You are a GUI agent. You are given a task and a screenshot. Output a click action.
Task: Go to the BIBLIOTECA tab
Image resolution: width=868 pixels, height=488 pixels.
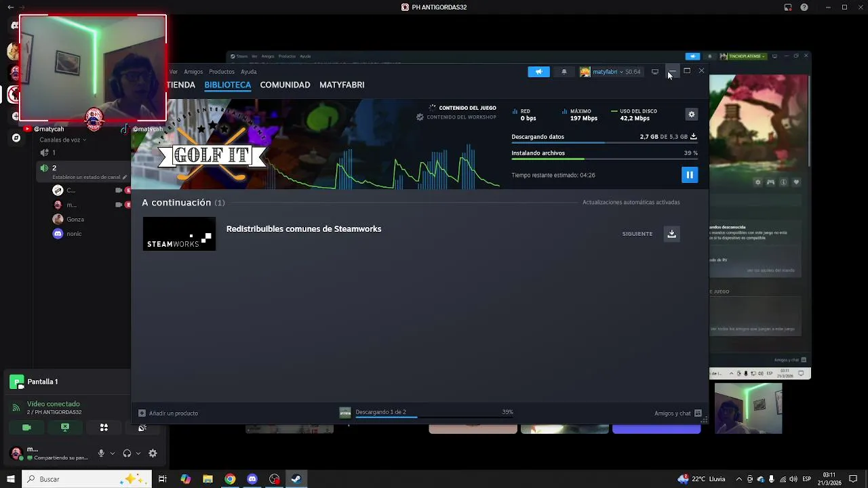228,85
